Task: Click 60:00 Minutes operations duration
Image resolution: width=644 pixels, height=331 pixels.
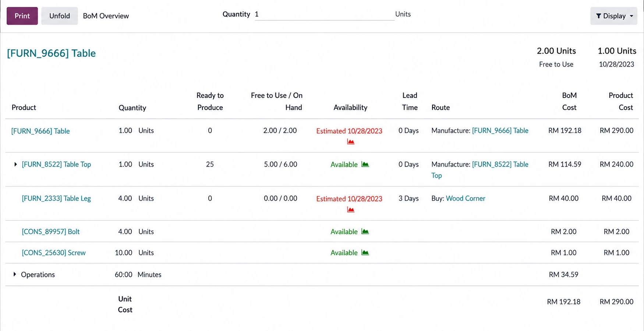Action: click(138, 275)
